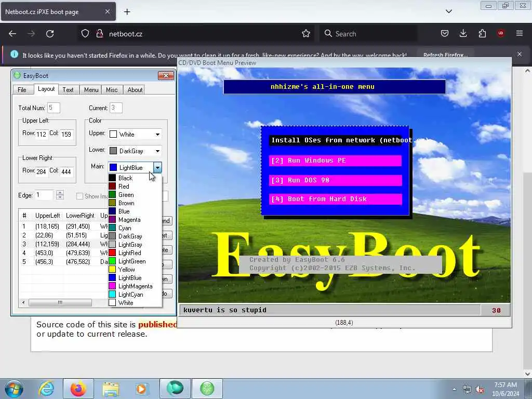Dismiss the Firefox refresh notification bar
The width and height of the screenshot is (532, 399).
coord(520,54)
